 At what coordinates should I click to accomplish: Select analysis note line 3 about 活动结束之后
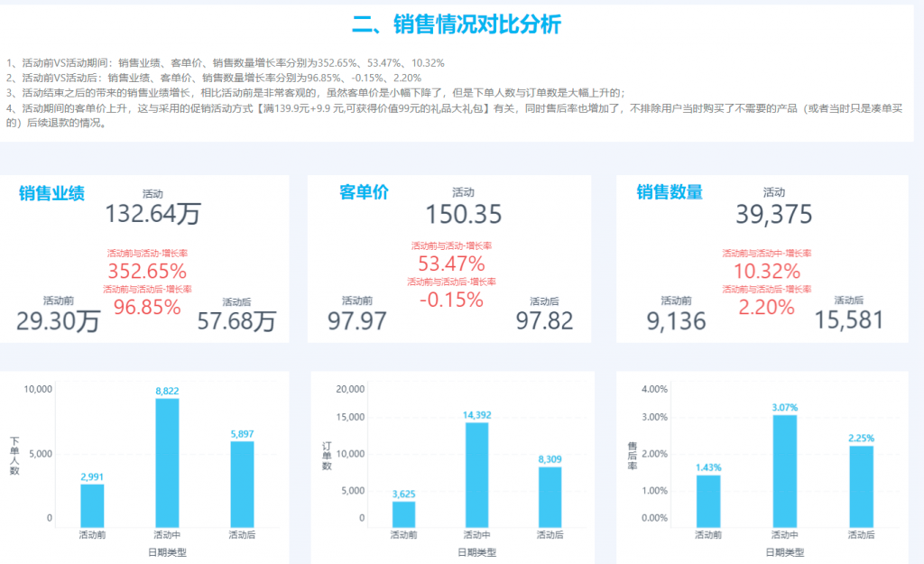(x=315, y=93)
